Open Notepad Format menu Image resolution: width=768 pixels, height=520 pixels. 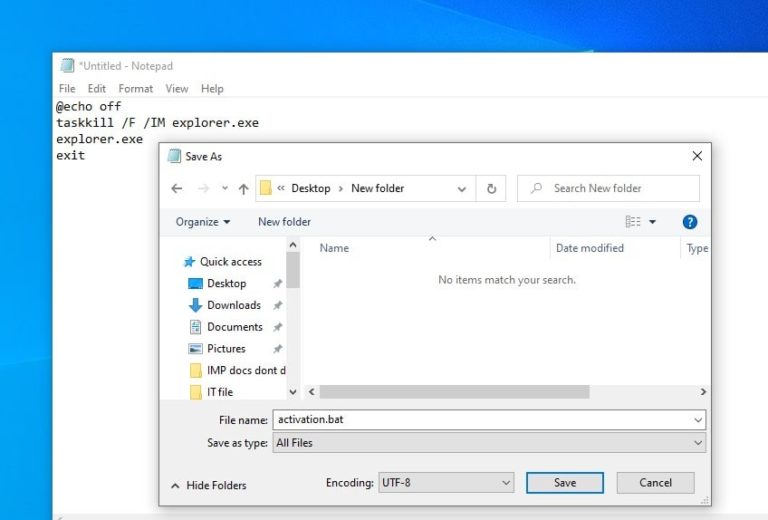[136, 89]
